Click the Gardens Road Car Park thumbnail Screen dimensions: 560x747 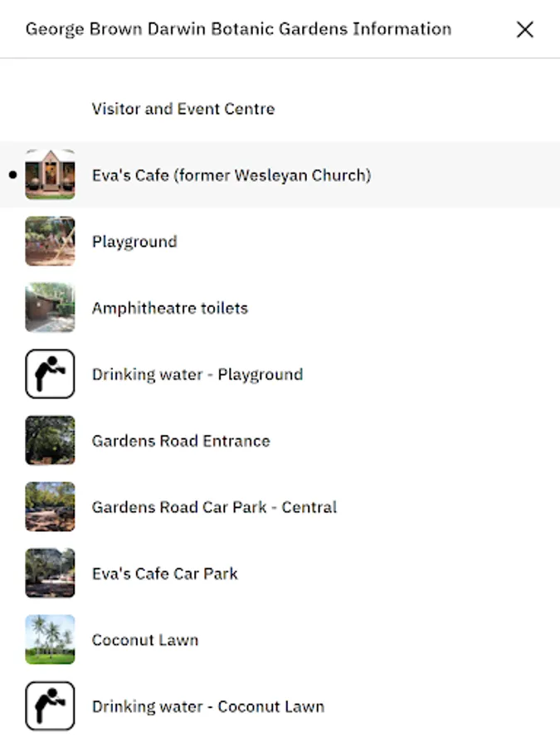tap(50, 507)
